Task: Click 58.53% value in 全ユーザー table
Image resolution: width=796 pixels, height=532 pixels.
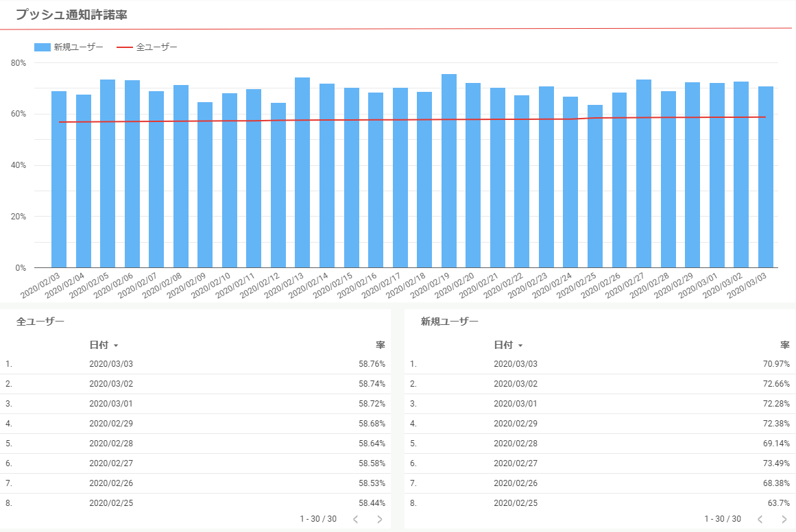Action: 372,483
